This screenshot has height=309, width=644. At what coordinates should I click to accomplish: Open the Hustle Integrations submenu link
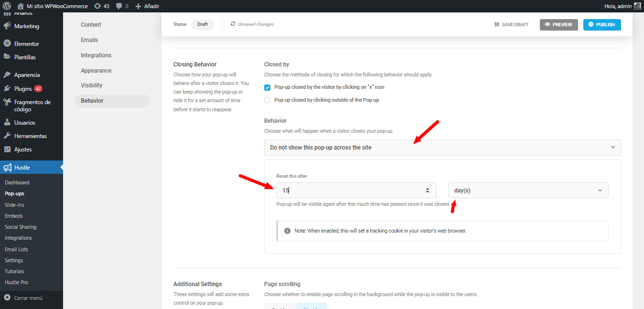18,238
